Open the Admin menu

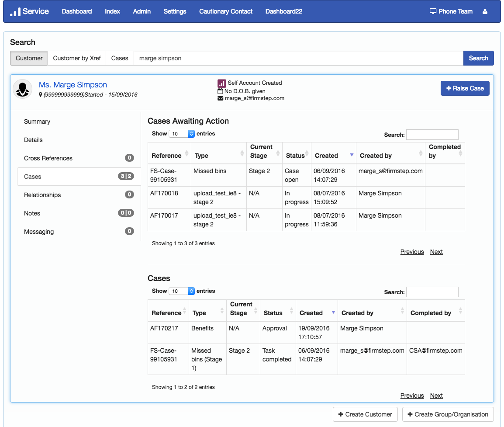tap(142, 11)
